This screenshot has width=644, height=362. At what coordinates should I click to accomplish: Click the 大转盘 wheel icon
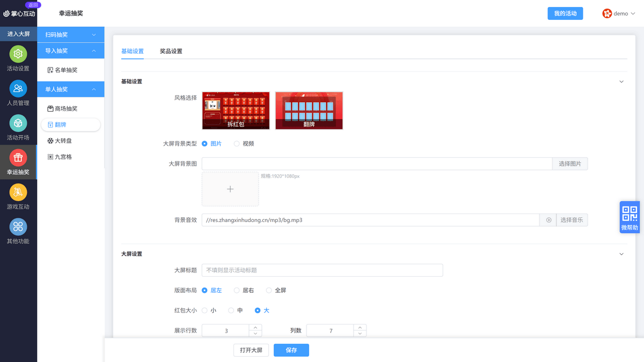pyautogui.click(x=50, y=141)
